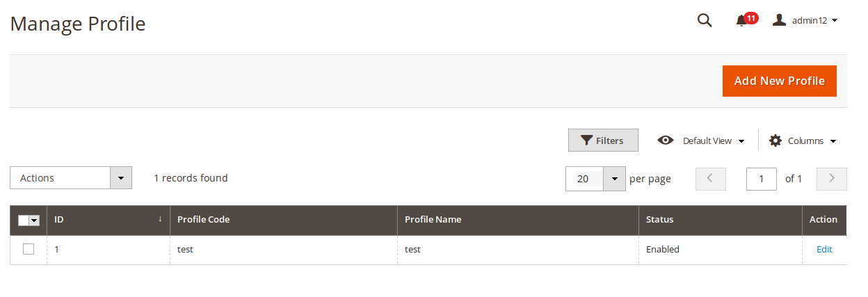Image resolution: width=868 pixels, height=297 pixels.
Task: Expand the Actions dropdown
Action: coord(71,178)
